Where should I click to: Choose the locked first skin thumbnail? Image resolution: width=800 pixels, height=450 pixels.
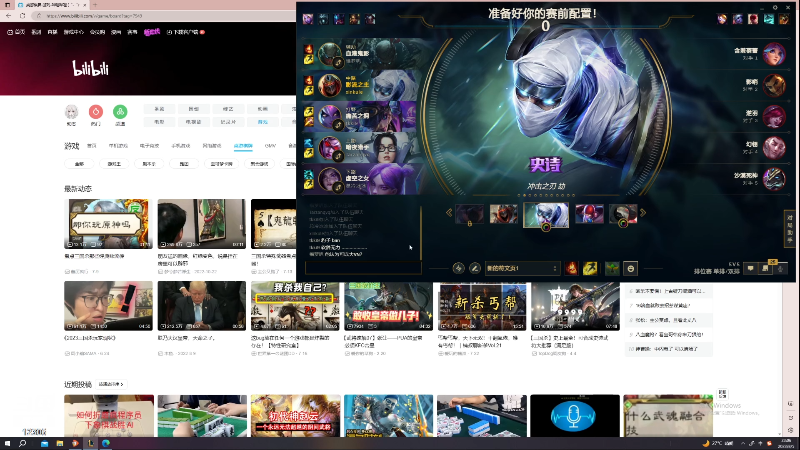[x=469, y=214]
